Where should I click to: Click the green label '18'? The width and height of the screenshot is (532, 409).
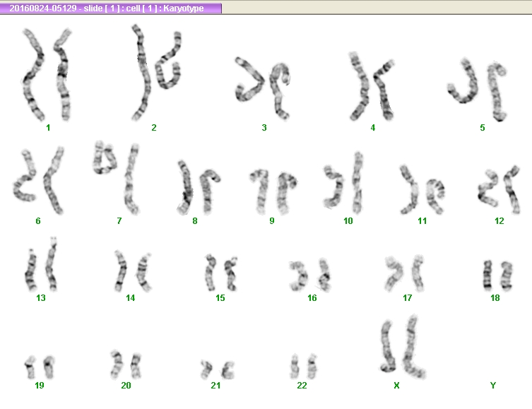[495, 298]
